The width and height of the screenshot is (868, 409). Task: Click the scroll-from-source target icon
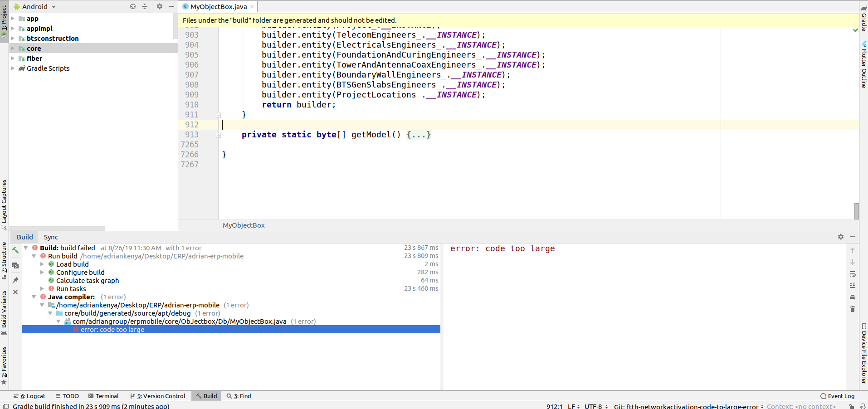[133, 6]
